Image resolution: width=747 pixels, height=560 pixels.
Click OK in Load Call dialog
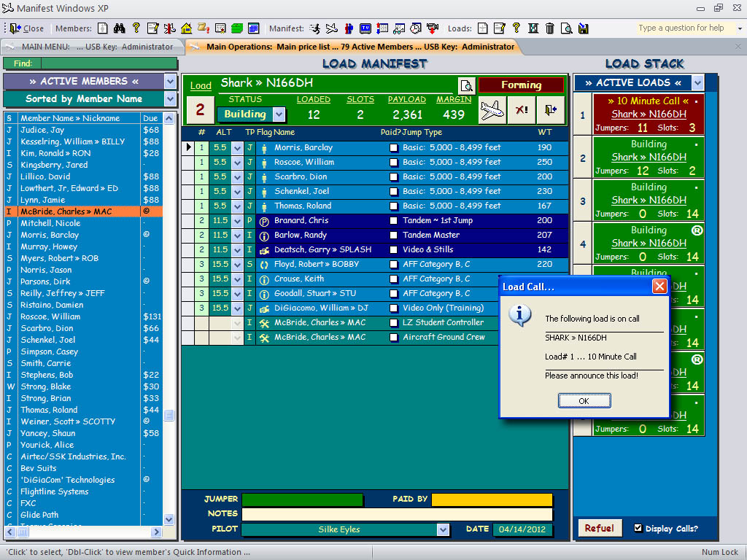584,401
